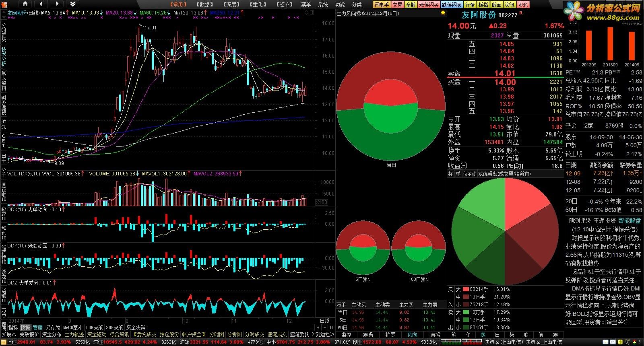644x346 pixels.
Task: Open the 系统 menu
Action: 323,4
